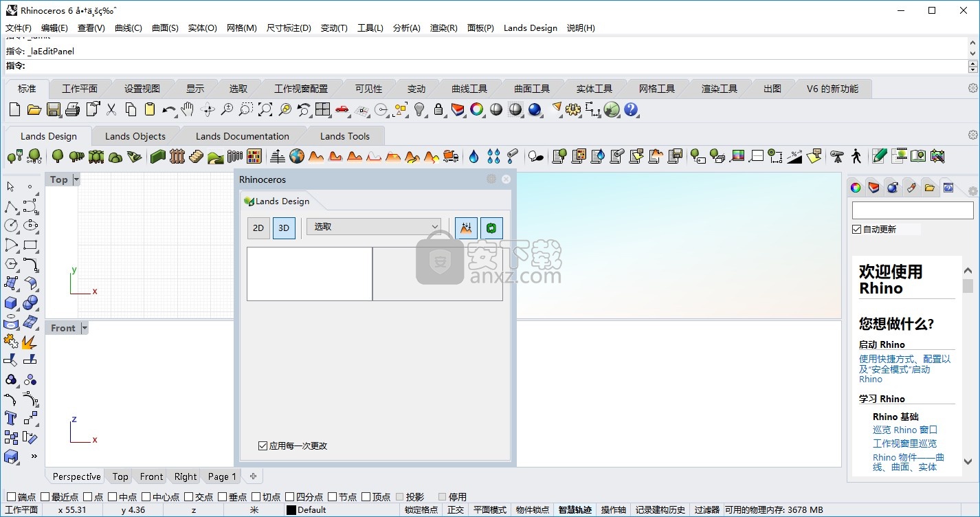Screen dimensions: 980x517
Task: Click the Print icon in the standard toolbar
Action: pos(73,109)
